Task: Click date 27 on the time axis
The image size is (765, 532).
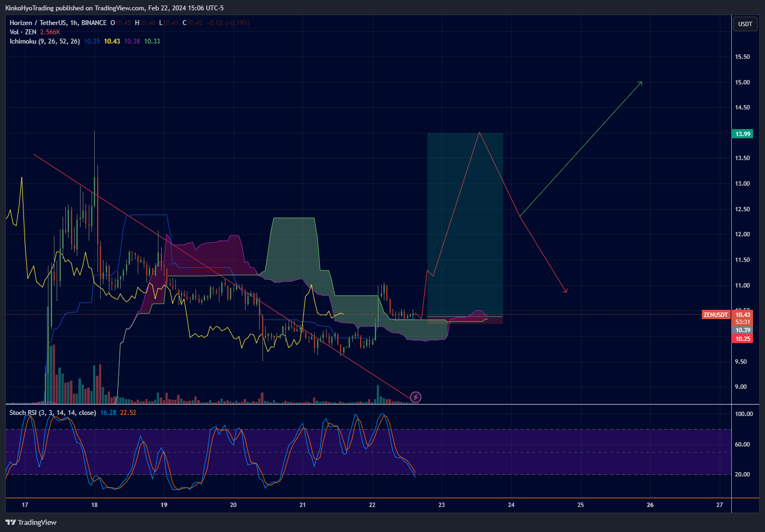Action: (719, 505)
